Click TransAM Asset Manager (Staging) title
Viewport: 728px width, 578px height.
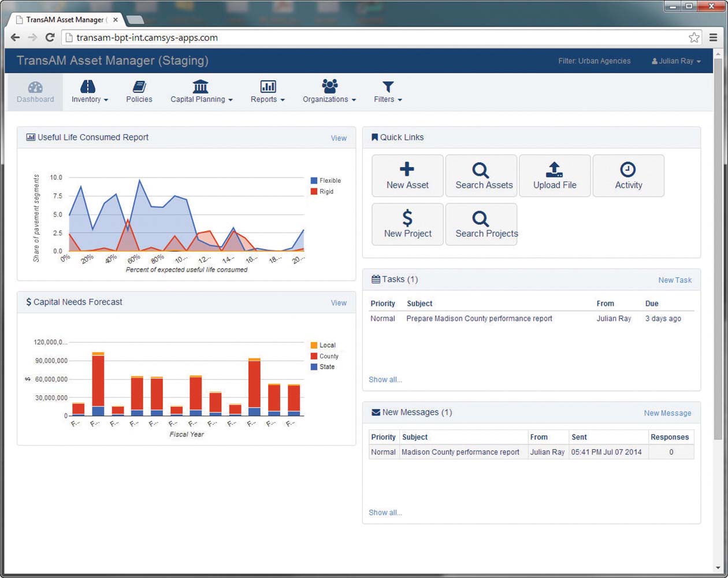(x=113, y=61)
